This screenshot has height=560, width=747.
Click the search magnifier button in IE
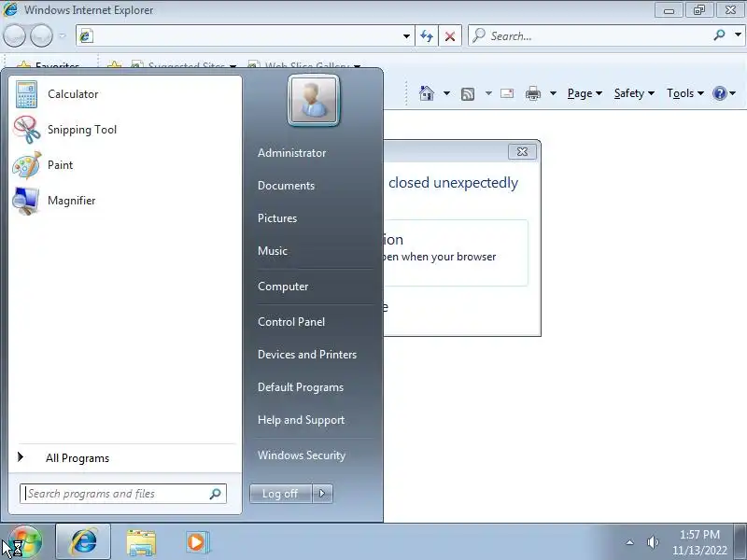pos(719,35)
